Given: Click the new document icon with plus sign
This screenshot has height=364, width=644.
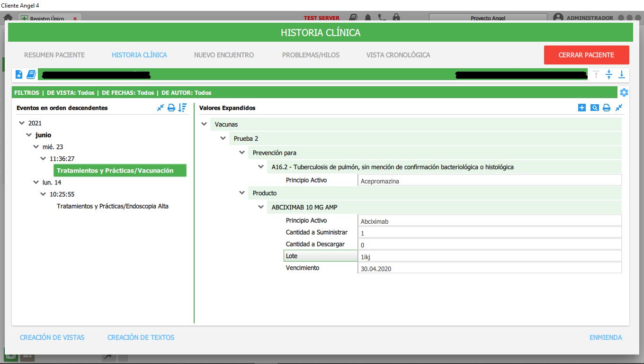Looking at the screenshot, I should coord(19,74).
